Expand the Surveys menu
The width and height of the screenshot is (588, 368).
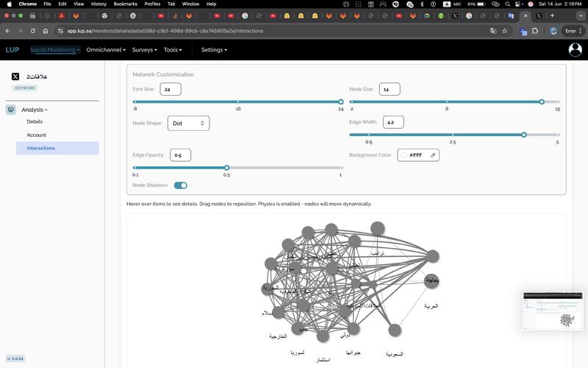[x=144, y=49]
